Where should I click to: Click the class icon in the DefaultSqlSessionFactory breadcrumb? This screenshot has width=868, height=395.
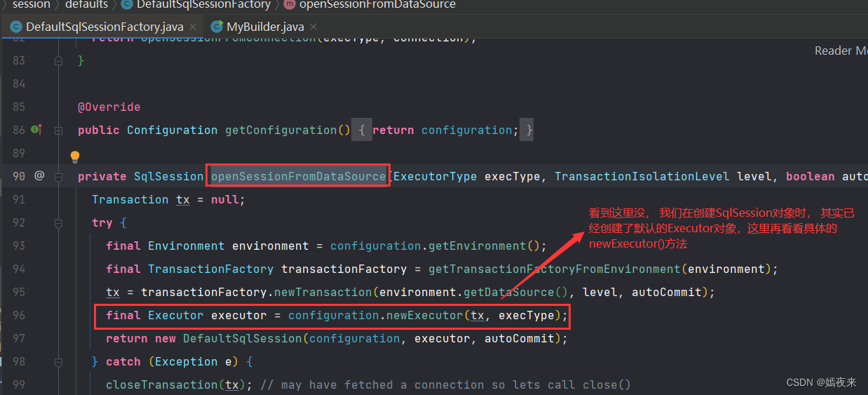click(127, 4)
